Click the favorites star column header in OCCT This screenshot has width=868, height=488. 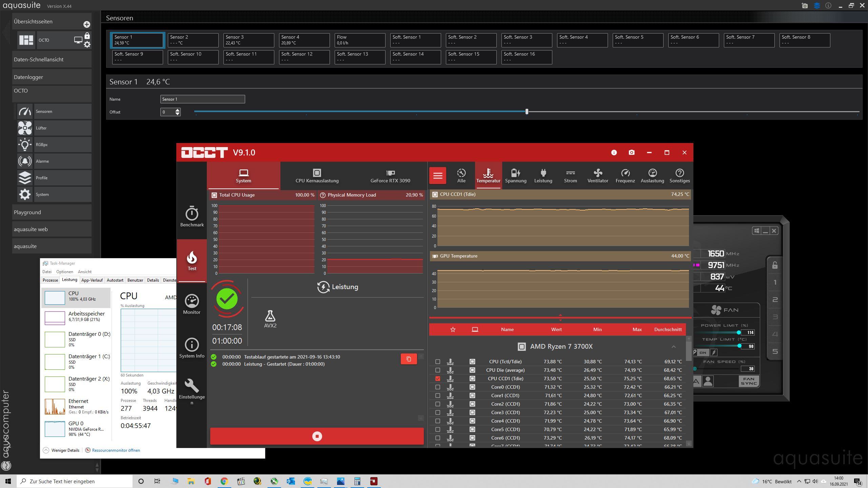pyautogui.click(x=453, y=329)
